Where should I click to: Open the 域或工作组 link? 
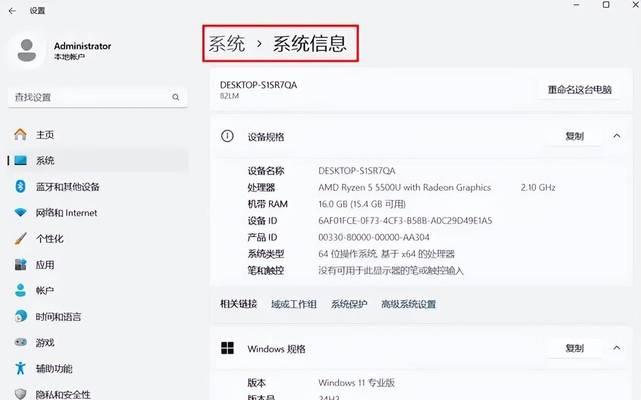(294, 304)
